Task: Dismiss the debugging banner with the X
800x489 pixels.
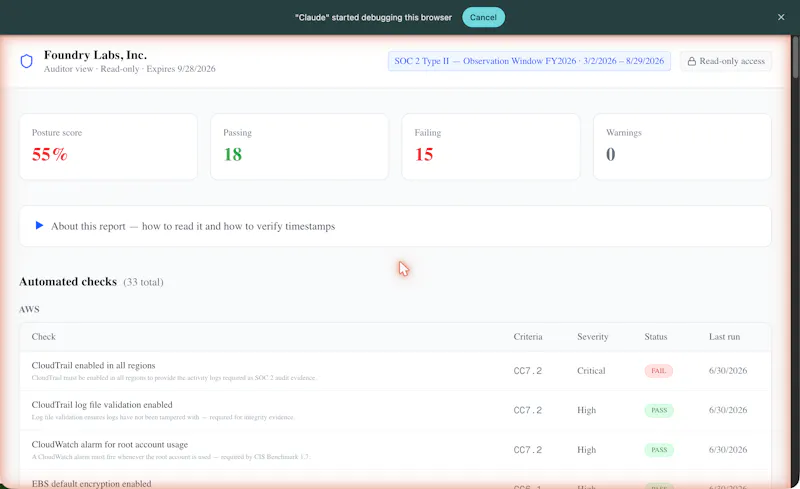Action: tap(781, 17)
